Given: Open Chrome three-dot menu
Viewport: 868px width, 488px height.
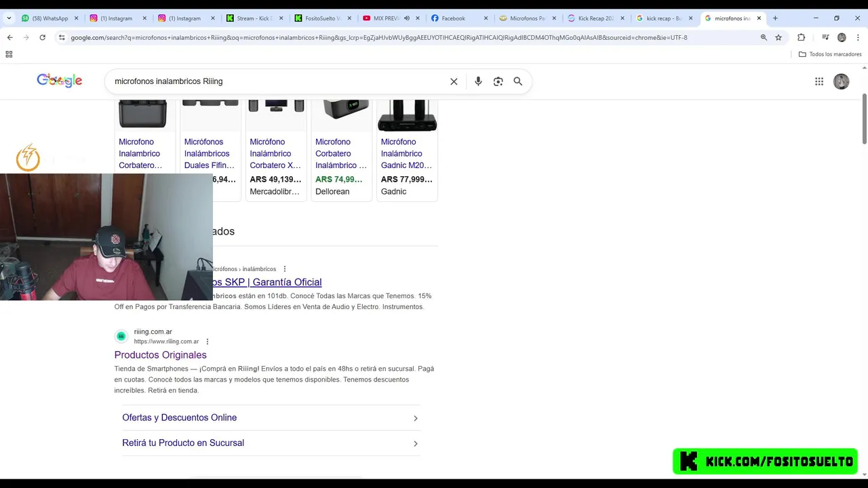Looking at the screenshot, I should pyautogui.click(x=858, y=37).
